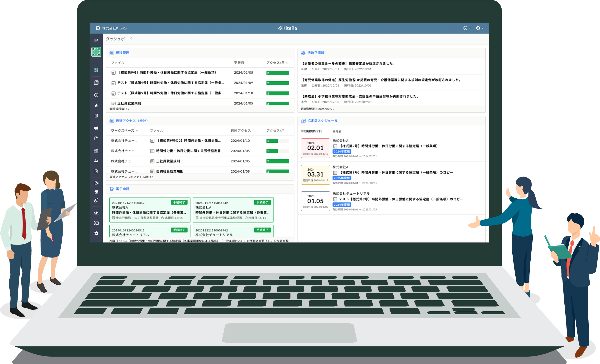This screenshot has height=364, width=600.
Task: Open the 規程管理 panel heading
Action: (122, 53)
